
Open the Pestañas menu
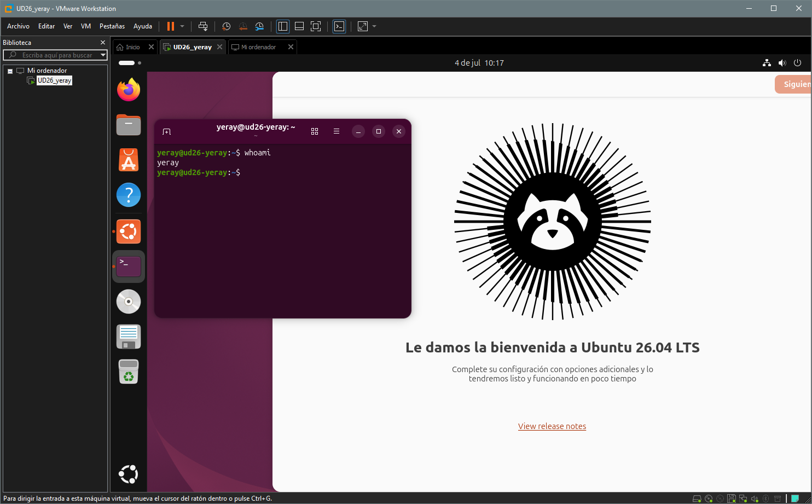pyautogui.click(x=112, y=26)
